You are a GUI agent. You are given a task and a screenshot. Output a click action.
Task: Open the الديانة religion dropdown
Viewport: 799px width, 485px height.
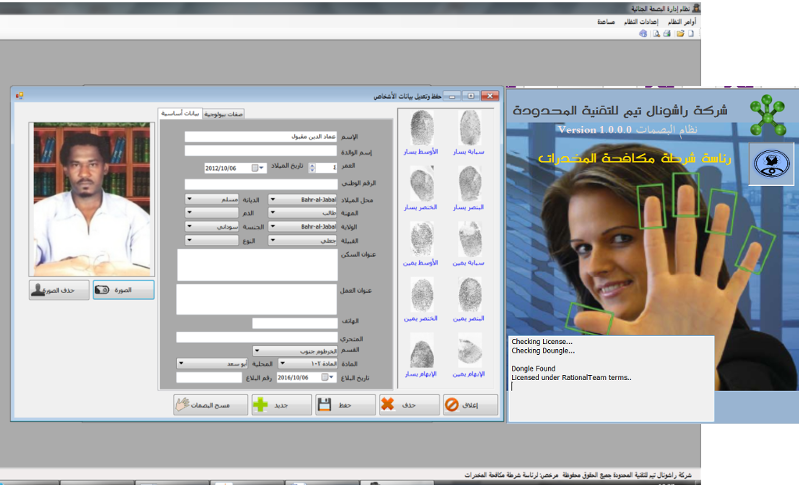(x=191, y=199)
